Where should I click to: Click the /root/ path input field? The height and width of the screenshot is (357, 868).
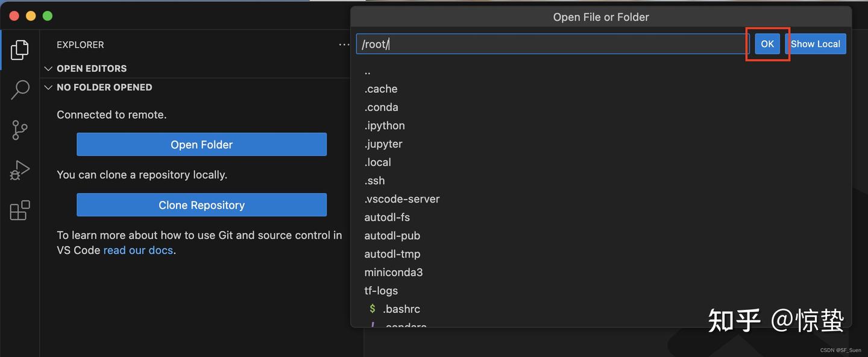coord(552,44)
